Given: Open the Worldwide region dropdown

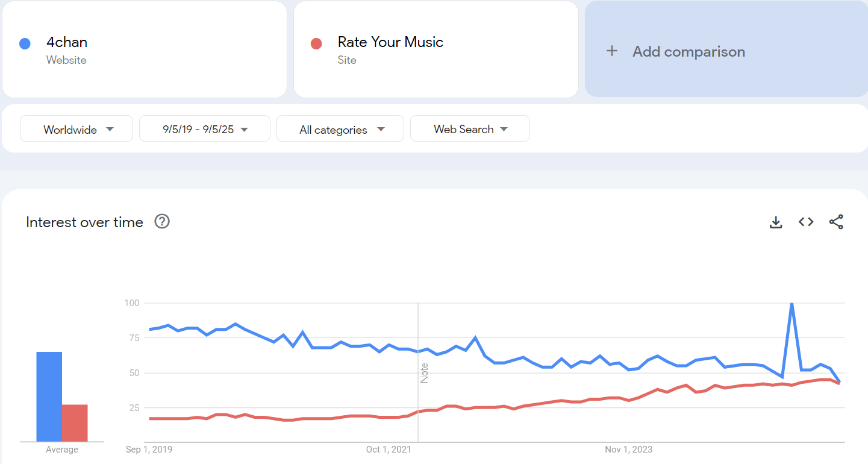Looking at the screenshot, I should point(76,129).
